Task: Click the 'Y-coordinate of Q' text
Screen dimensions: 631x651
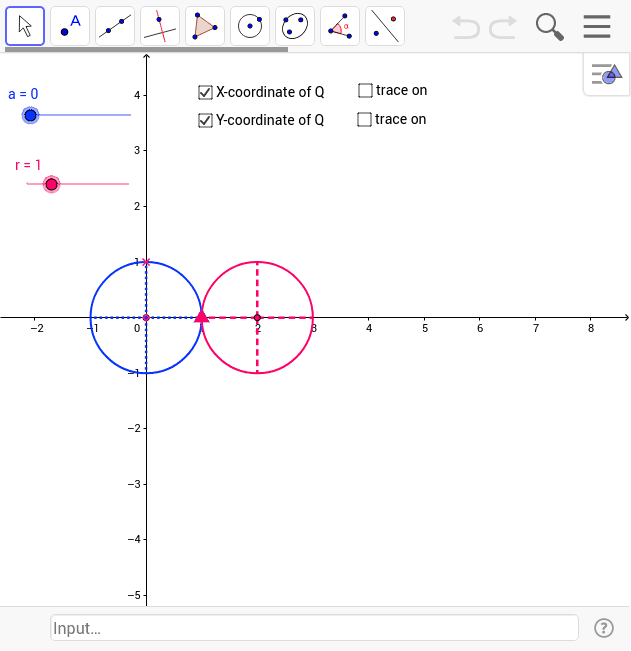Action: click(270, 120)
